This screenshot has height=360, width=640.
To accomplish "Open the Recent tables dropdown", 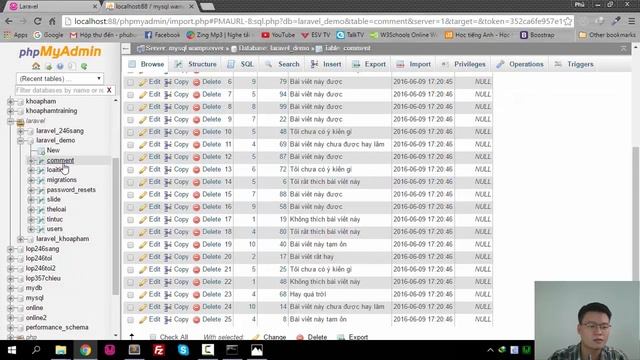I will [60, 78].
